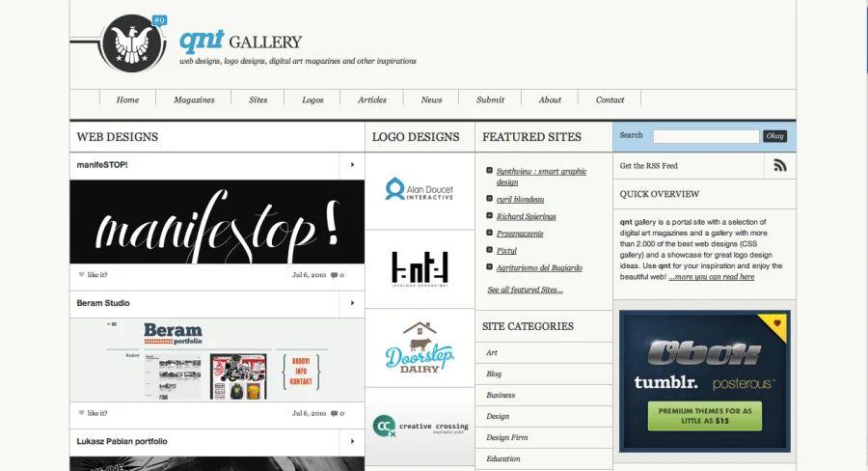Click into the Search text field
The height and width of the screenshot is (471, 868).
point(706,136)
